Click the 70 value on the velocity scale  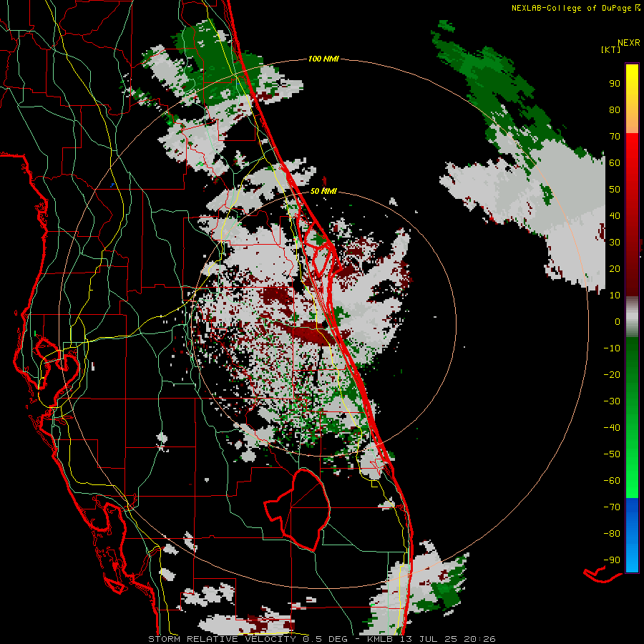click(615, 137)
